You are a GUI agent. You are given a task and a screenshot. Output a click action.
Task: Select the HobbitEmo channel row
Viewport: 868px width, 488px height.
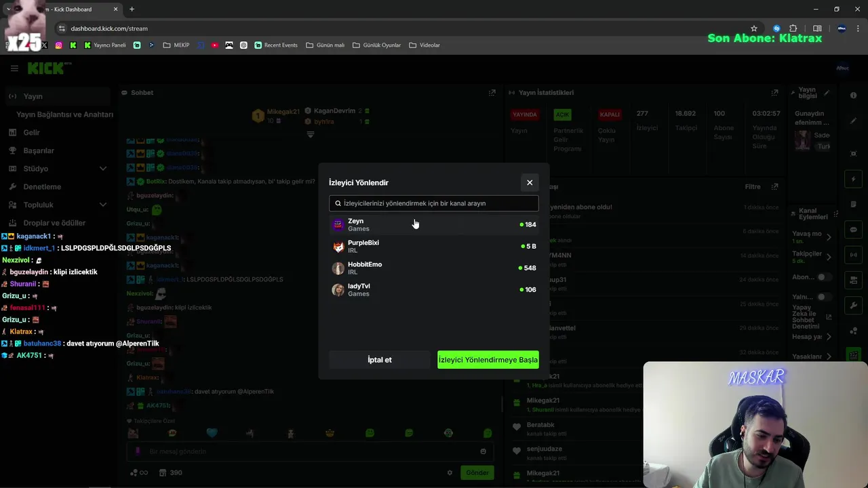click(434, 268)
